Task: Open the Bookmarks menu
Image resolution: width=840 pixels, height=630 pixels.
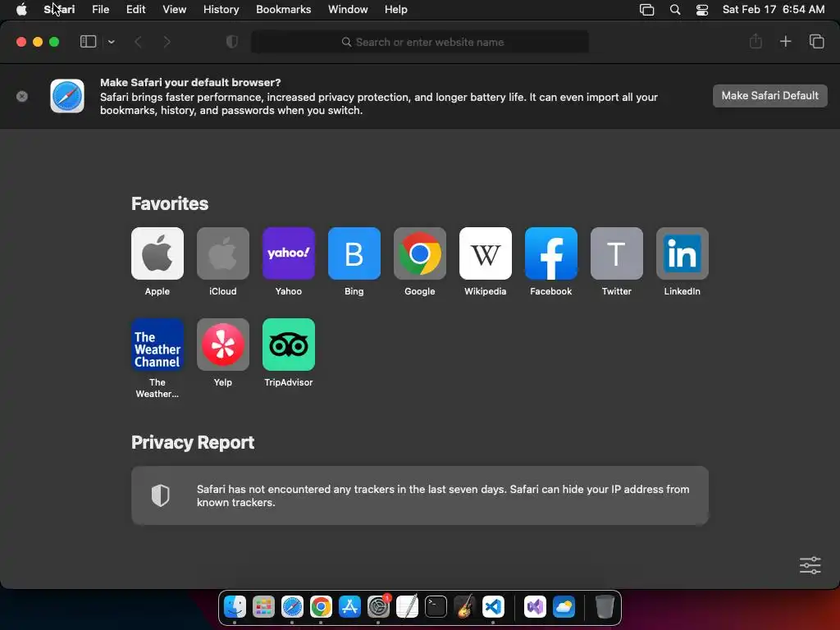Action: [283, 10]
